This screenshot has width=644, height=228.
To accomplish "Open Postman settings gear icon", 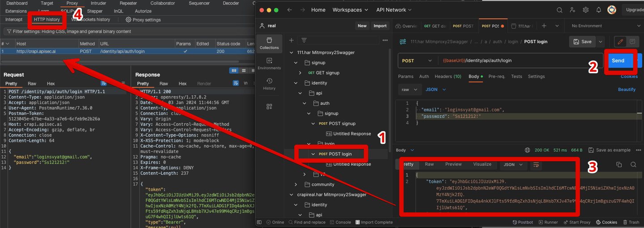I will tap(585, 10).
